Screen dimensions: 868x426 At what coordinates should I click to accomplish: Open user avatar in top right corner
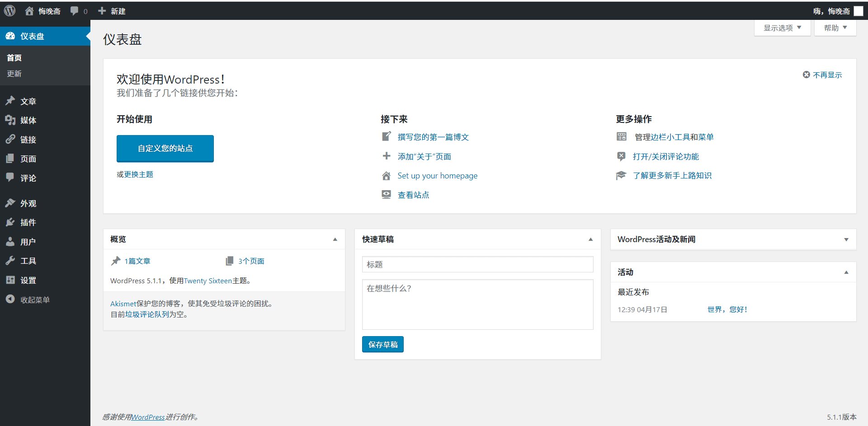pos(859,11)
